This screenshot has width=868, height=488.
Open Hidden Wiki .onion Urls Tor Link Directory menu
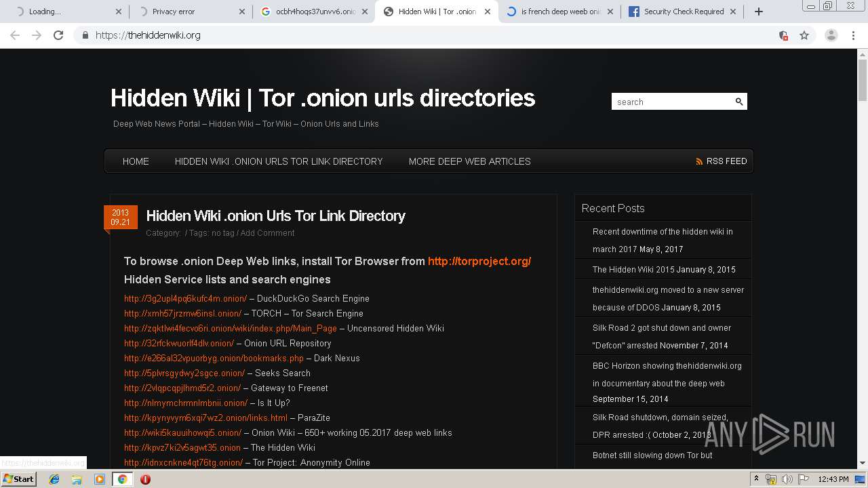coord(279,161)
